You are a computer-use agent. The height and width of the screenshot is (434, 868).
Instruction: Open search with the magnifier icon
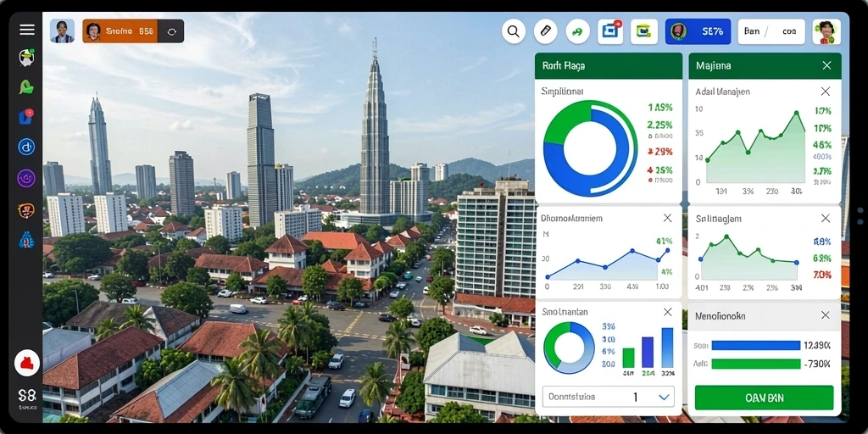pyautogui.click(x=513, y=31)
